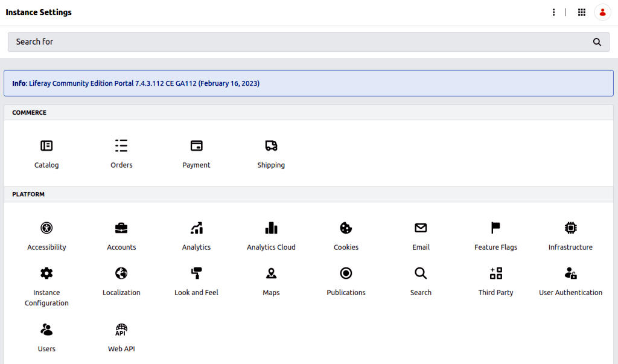Click the Publications text label

pyautogui.click(x=346, y=293)
